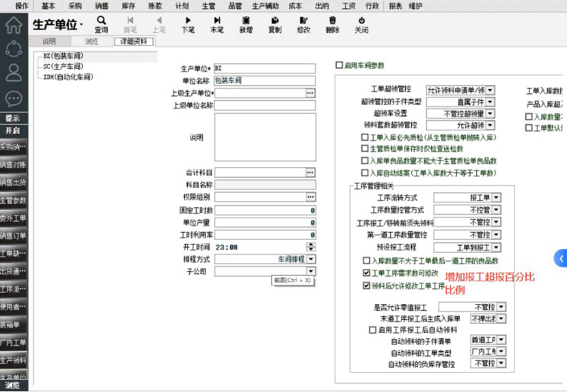Open the 厂内工单 sidebar shortcut
The image size is (567, 392).
pyautogui.click(x=14, y=342)
